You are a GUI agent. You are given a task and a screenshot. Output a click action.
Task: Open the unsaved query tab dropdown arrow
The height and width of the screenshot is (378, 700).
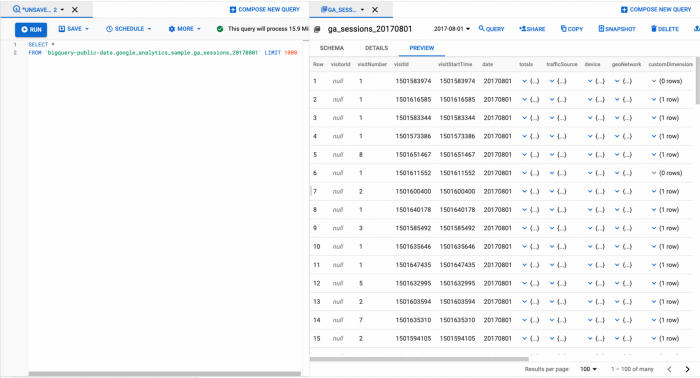tap(62, 9)
